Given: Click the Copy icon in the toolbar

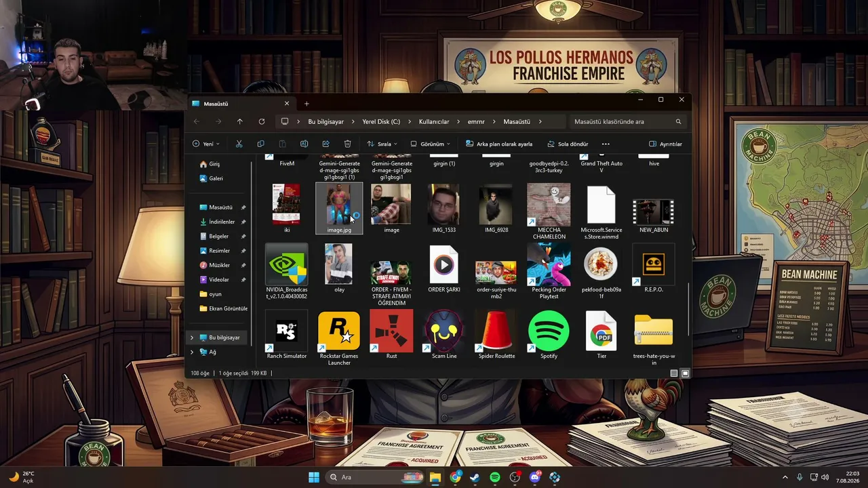Looking at the screenshot, I should [260, 144].
